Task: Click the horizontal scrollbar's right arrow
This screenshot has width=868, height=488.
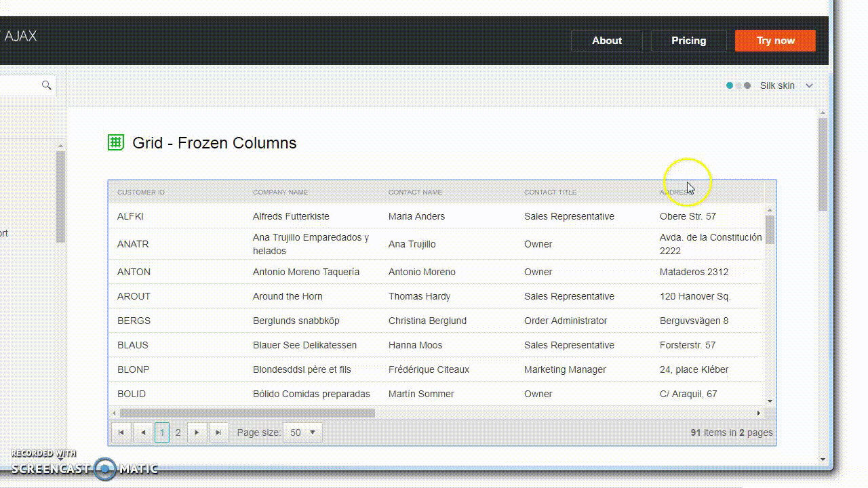Action: 759,413
